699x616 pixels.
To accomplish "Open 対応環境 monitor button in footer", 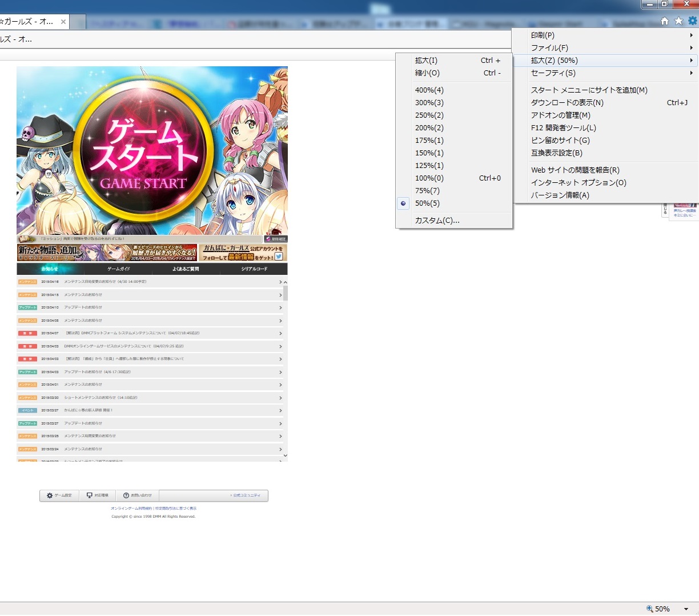I will pyautogui.click(x=98, y=495).
